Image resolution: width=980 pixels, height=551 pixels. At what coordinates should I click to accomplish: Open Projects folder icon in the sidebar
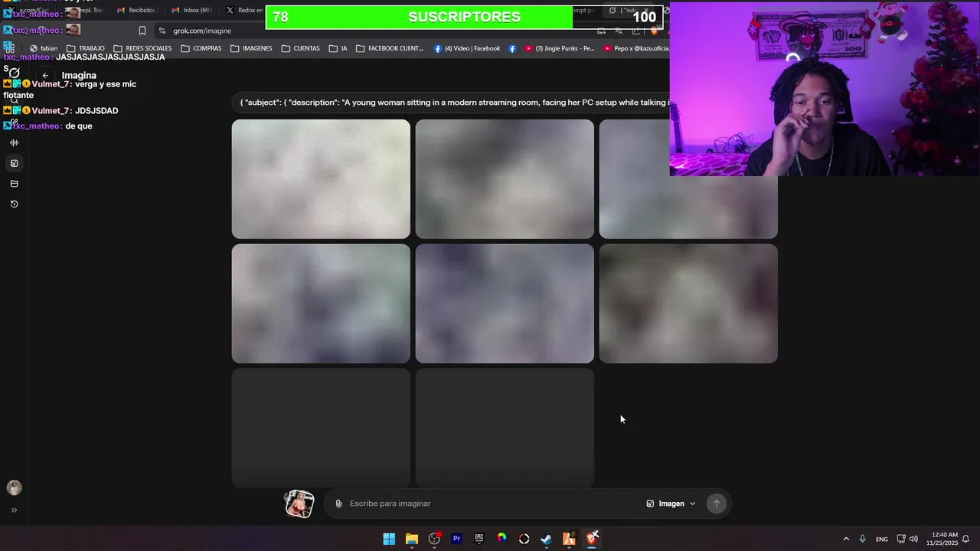point(14,184)
